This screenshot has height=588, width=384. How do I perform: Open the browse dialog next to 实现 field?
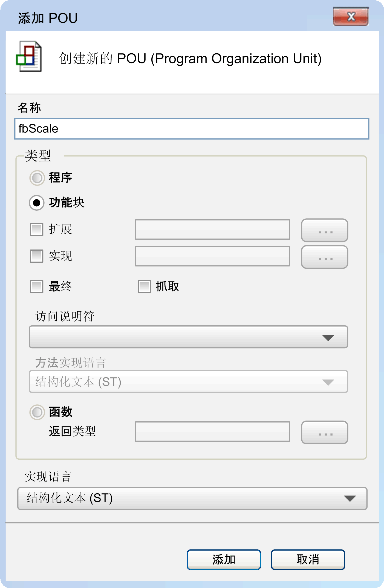click(324, 257)
